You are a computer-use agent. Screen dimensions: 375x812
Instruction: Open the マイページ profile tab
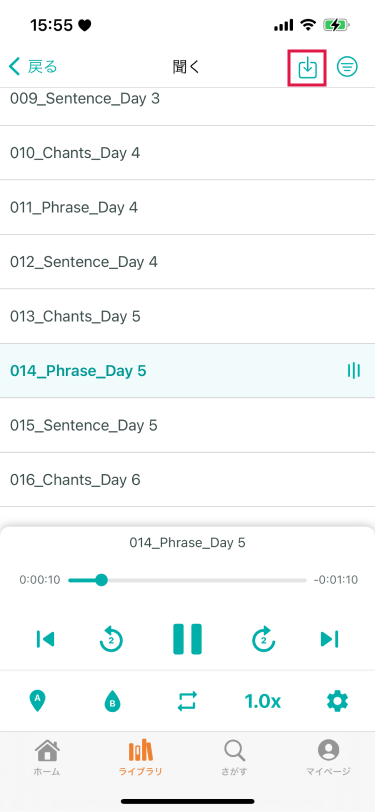pyautogui.click(x=328, y=758)
